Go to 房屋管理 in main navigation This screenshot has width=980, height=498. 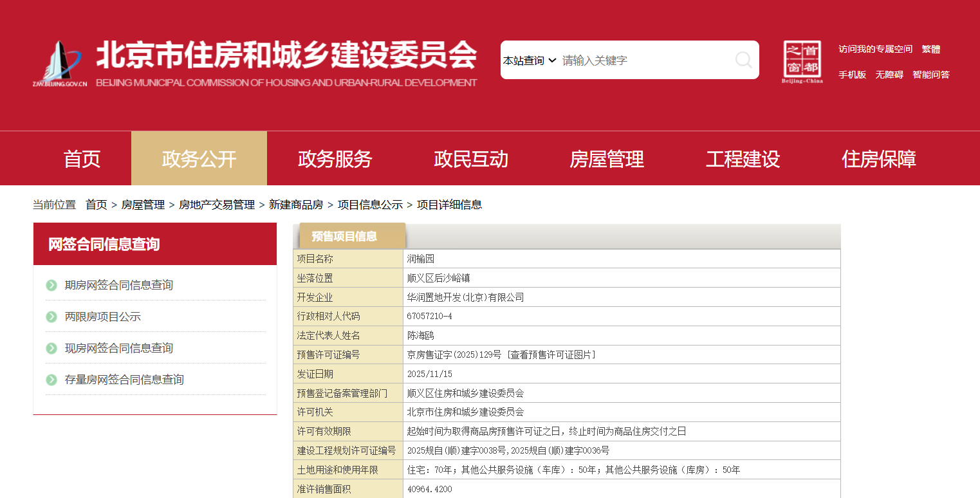click(x=606, y=159)
